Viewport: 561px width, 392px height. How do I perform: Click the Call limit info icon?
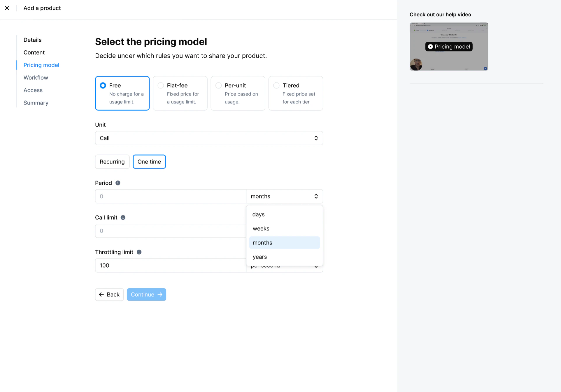coord(123,218)
